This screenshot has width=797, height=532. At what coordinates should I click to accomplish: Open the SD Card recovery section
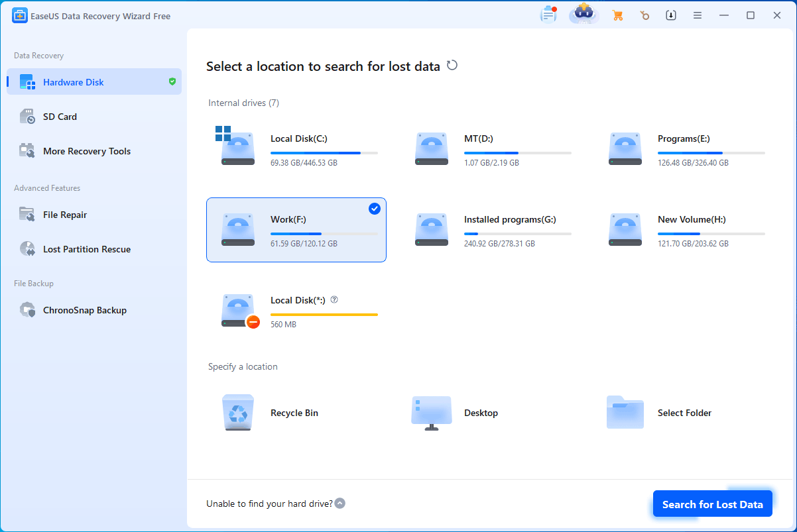(x=94, y=117)
